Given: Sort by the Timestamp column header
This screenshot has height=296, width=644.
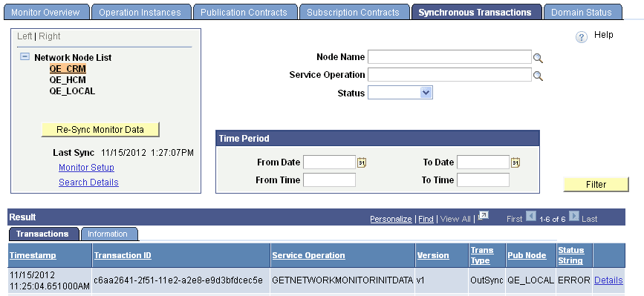Looking at the screenshot, I should click(x=33, y=255).
